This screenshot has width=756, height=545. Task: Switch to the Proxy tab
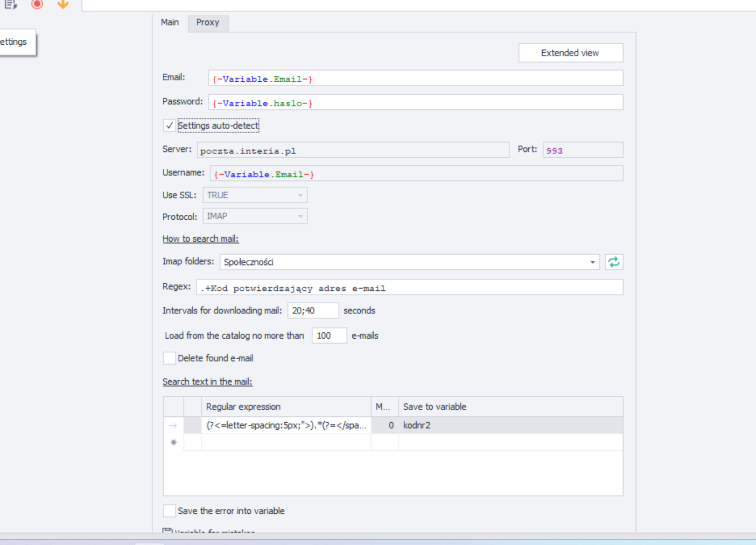pos(208,23)
